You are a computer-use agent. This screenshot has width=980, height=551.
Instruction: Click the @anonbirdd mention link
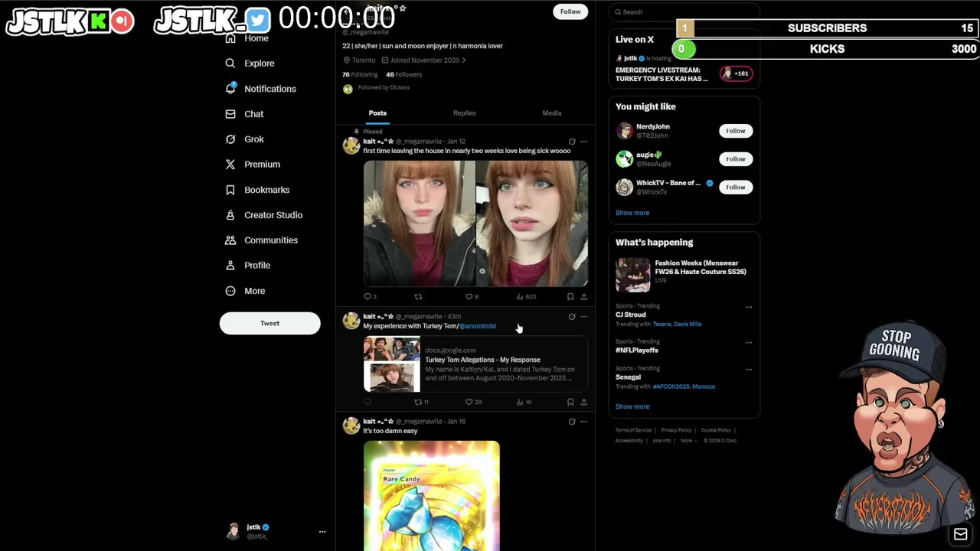[478, 326]
